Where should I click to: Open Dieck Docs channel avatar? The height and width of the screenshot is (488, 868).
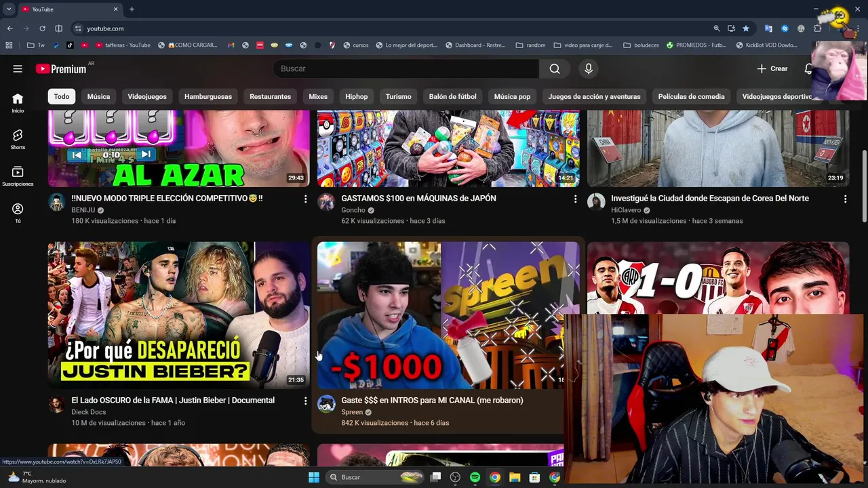point(57,404)
